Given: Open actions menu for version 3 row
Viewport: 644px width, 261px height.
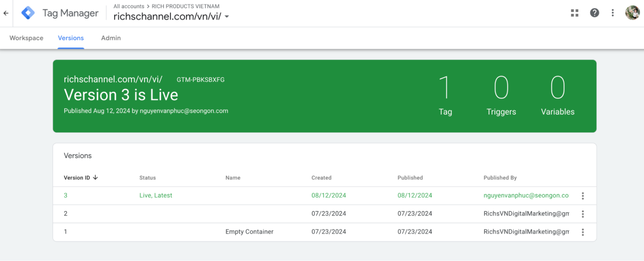Looking at the screenshot, I should tap(583, 196).
